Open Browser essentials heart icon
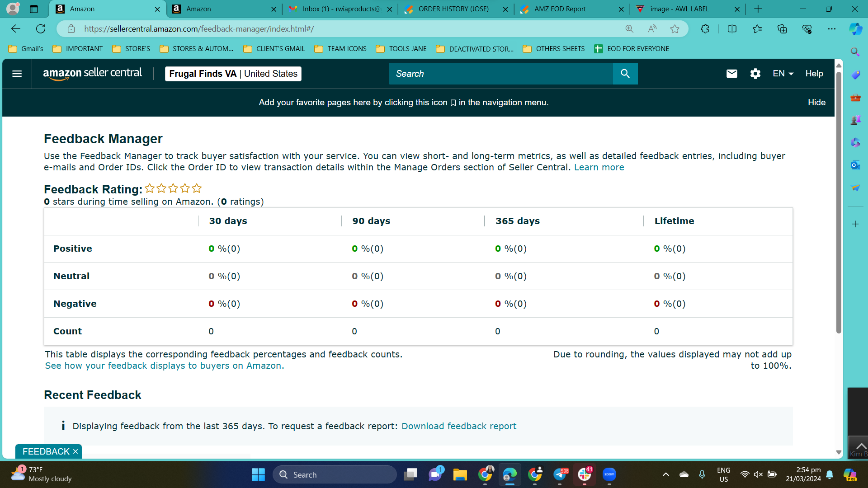The image size is (868, 488). pyautogui.click(x=807, y=29)
